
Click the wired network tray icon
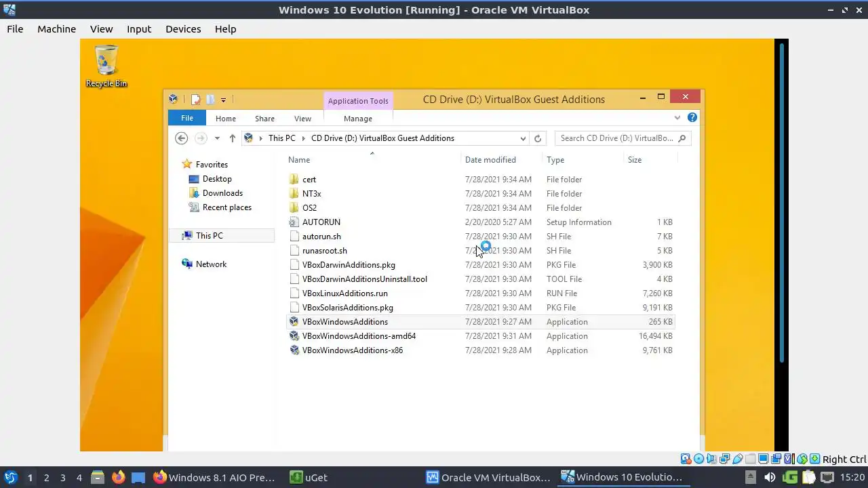[x=827, y=477]
